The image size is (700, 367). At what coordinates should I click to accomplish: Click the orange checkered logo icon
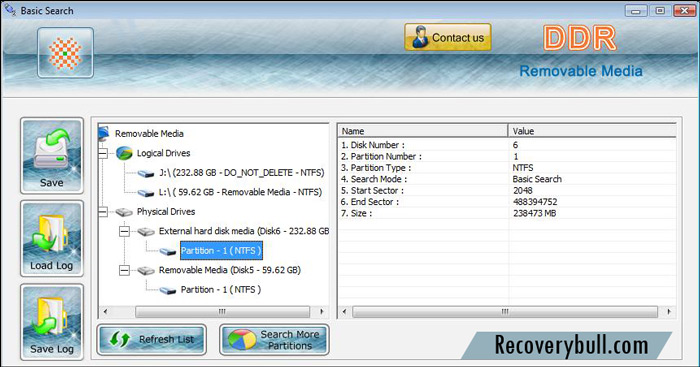pos(65,53)
